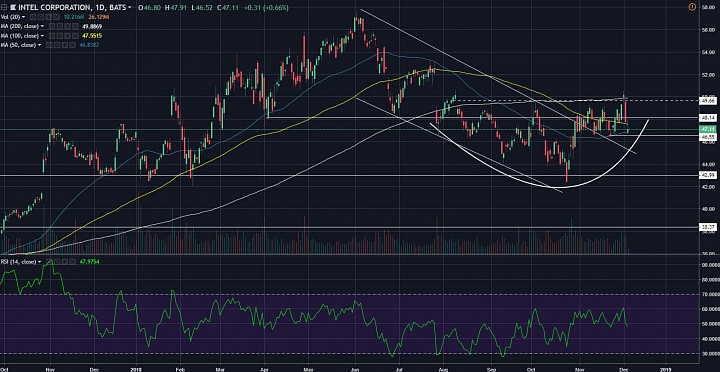Open RSI (14, close) settings icon
720x372 pixels.
pos(57,262)
